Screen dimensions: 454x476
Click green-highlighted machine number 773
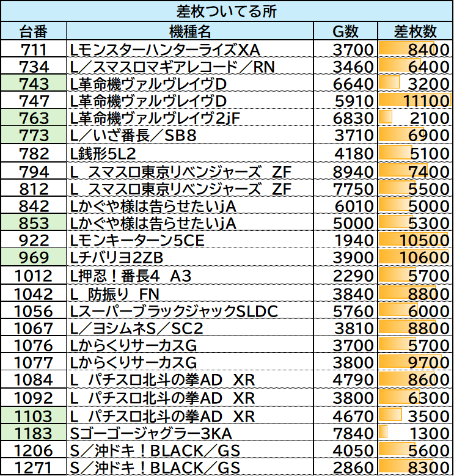point(34,135)
